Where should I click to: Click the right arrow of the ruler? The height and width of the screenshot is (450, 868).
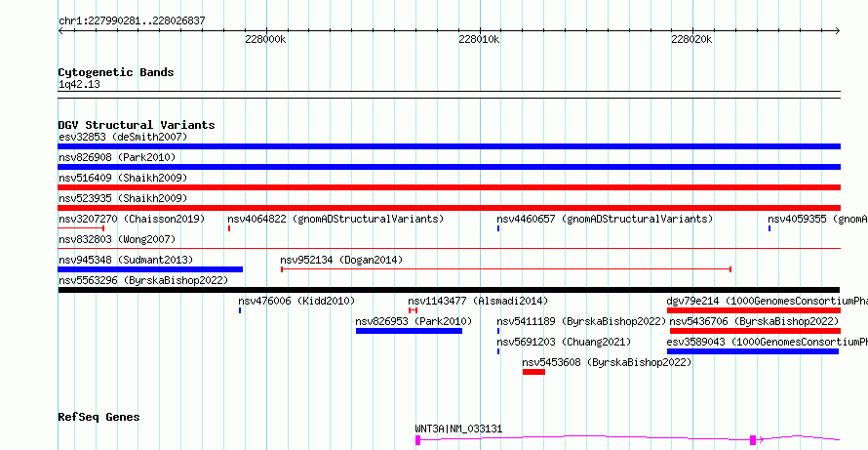[838, 31]
